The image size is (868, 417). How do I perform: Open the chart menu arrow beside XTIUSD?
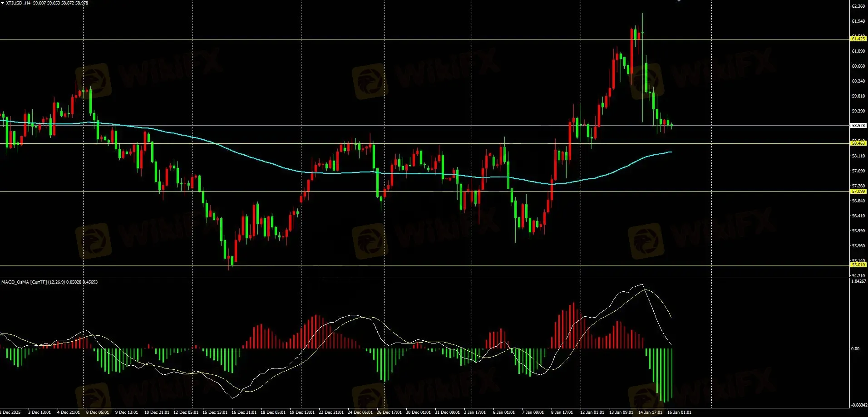coord(2,3)
